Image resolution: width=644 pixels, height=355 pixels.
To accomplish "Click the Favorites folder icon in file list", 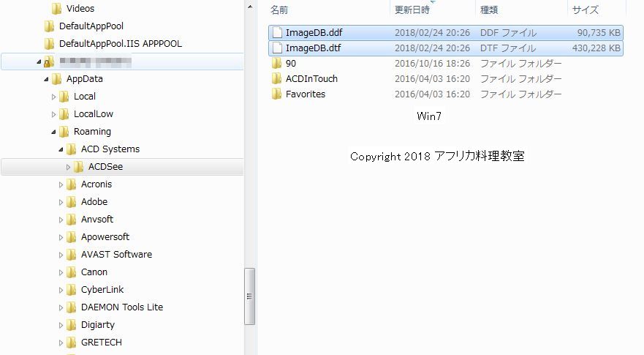I will [x=277, y=94].
